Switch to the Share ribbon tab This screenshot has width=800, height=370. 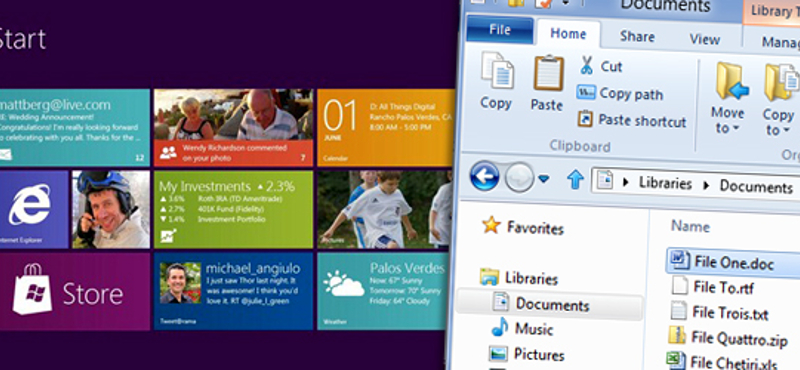pos(637,36)
